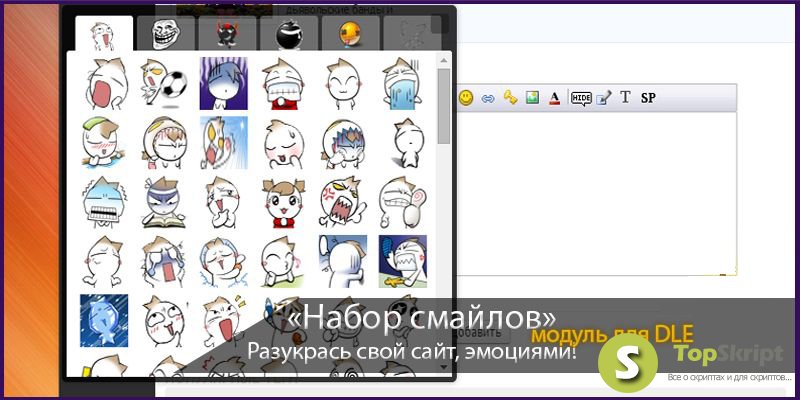Open the trollface smiley set tab
800x400 pixels.
(x=166, y=33)
